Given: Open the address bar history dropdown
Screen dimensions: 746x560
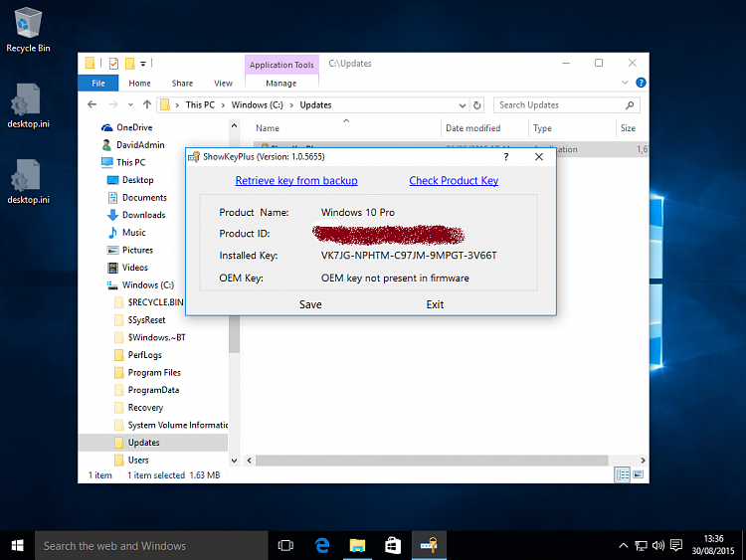Looking at the screenshot, I should click(x=462, y=105).
